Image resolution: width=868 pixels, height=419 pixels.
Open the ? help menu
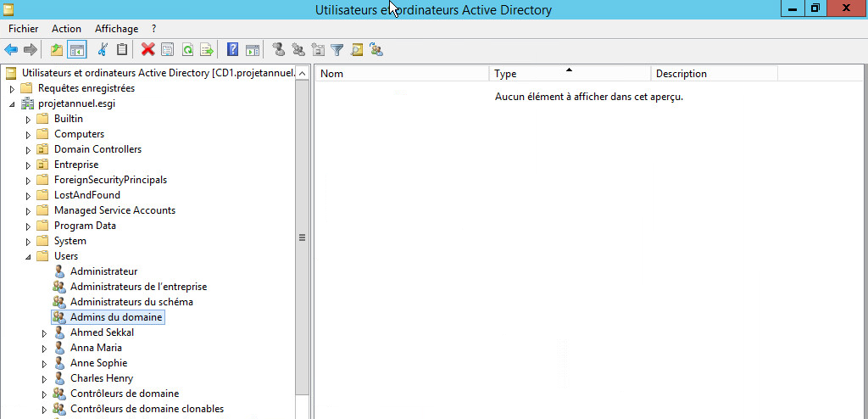[154, 29]
